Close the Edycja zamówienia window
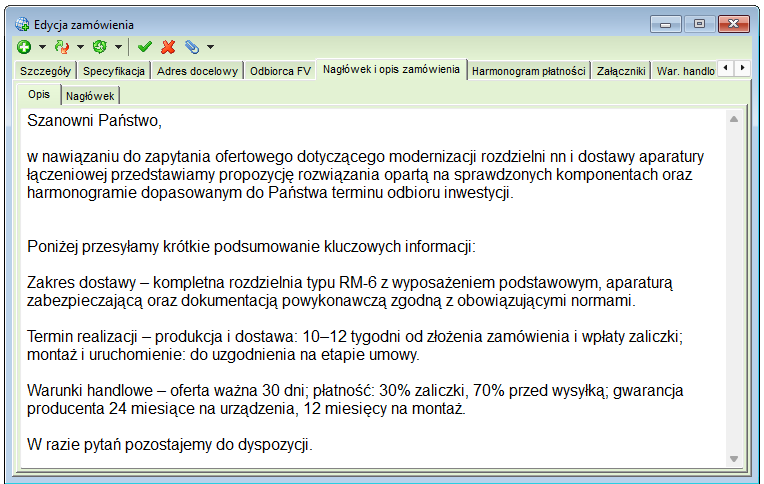This screenshot has height=484, width=764. [733, 23]
